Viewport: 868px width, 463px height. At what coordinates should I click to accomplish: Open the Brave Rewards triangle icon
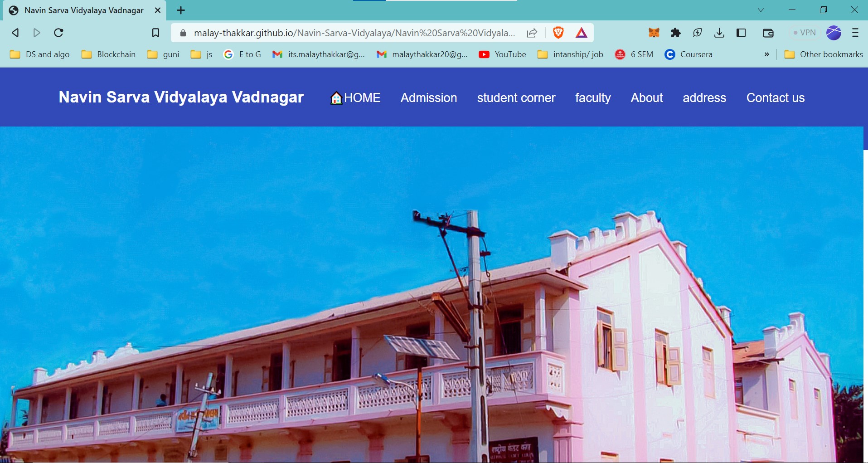(x=581, y=33)
